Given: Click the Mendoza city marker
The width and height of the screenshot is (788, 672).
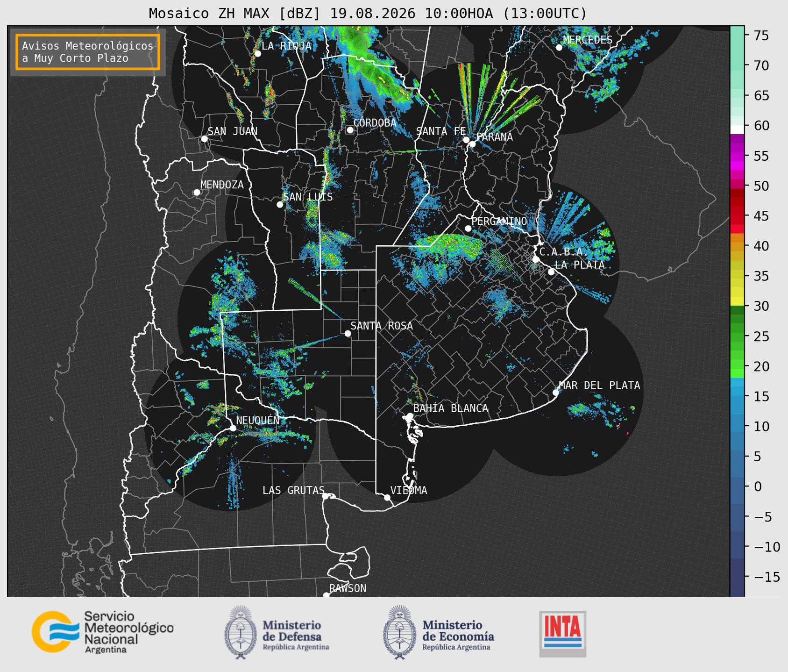Looking at the screenshot, I should pyautogui.click(x=197, y=193).
